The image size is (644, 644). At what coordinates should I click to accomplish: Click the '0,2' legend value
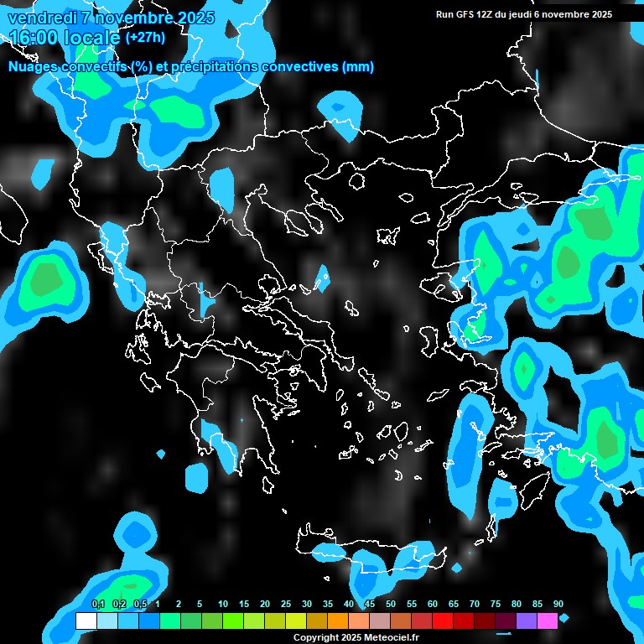click(x=119, y=604)
